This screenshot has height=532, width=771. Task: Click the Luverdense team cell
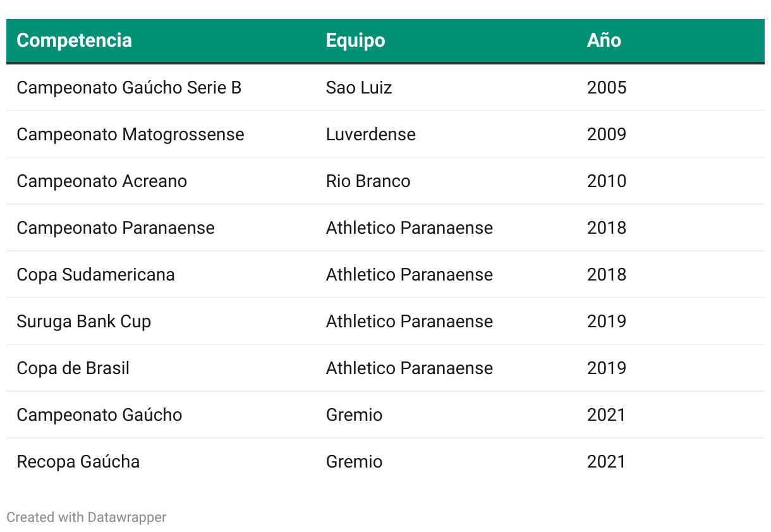click(370, 134)
